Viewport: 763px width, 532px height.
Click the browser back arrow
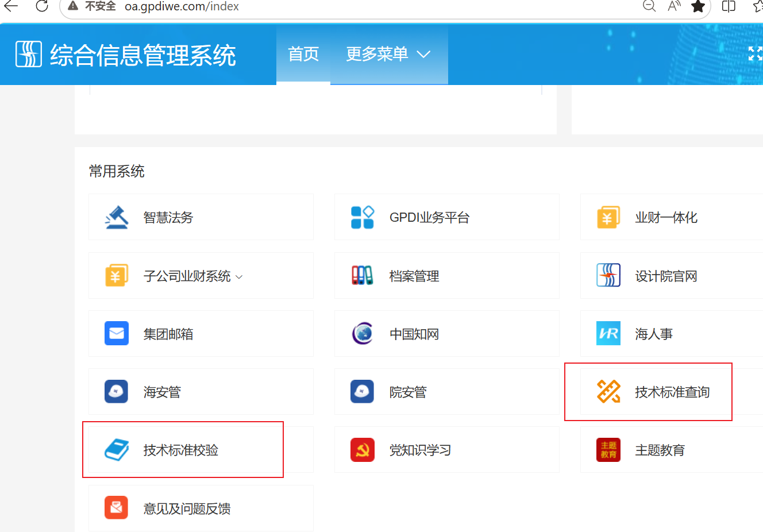click(x=11, y=6)
